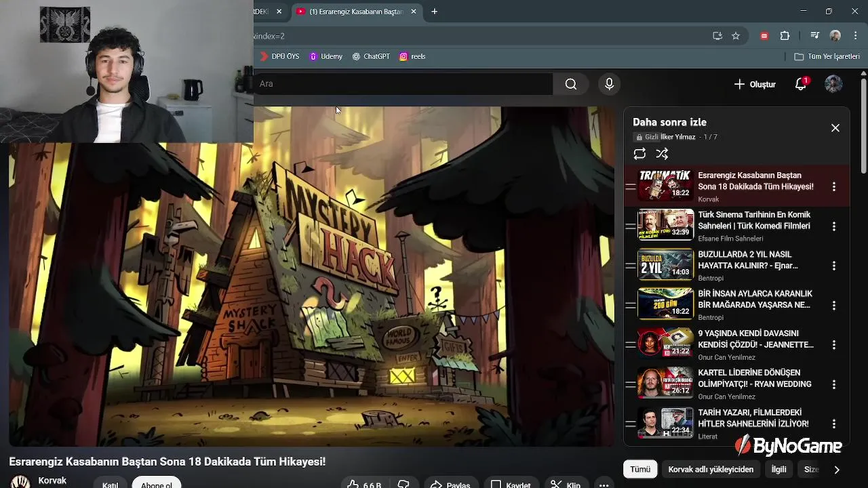Play the TARİH YAZARI thumbnail
Screen dimensions: 868x488
pyautogui.click(x=666, y=422)
